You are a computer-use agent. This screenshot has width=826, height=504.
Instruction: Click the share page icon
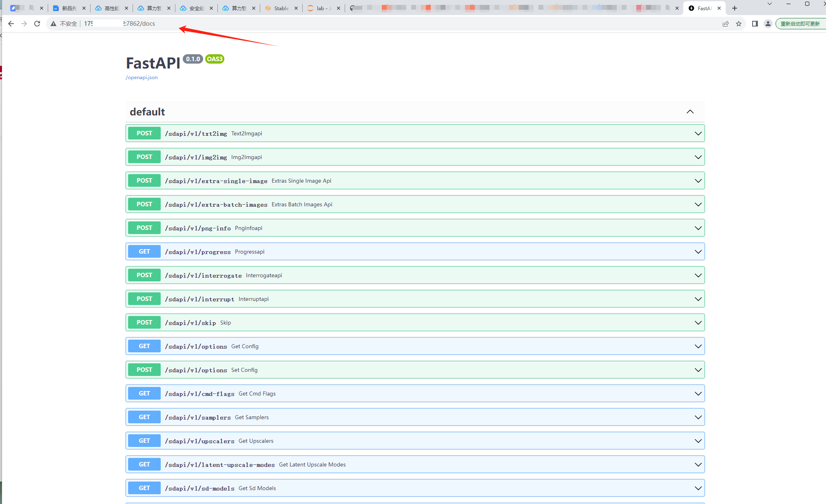[x=726, y=24]
